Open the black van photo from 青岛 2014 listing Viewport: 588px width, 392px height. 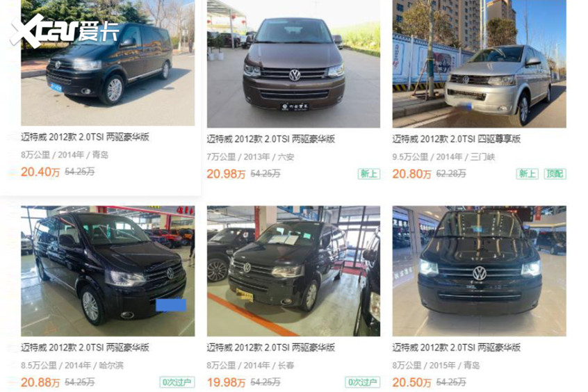108,63
